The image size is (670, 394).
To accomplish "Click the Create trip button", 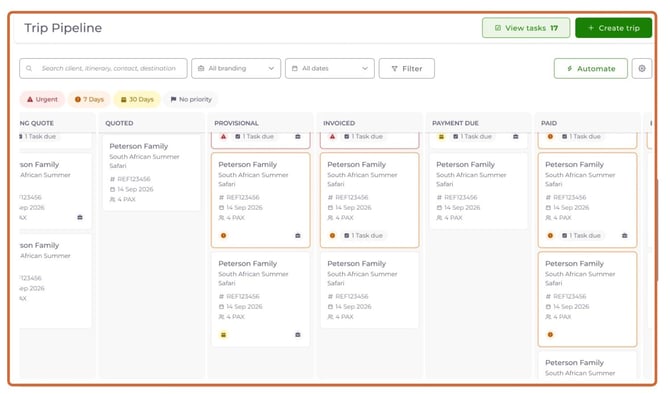I will click(x=614, y=28).
